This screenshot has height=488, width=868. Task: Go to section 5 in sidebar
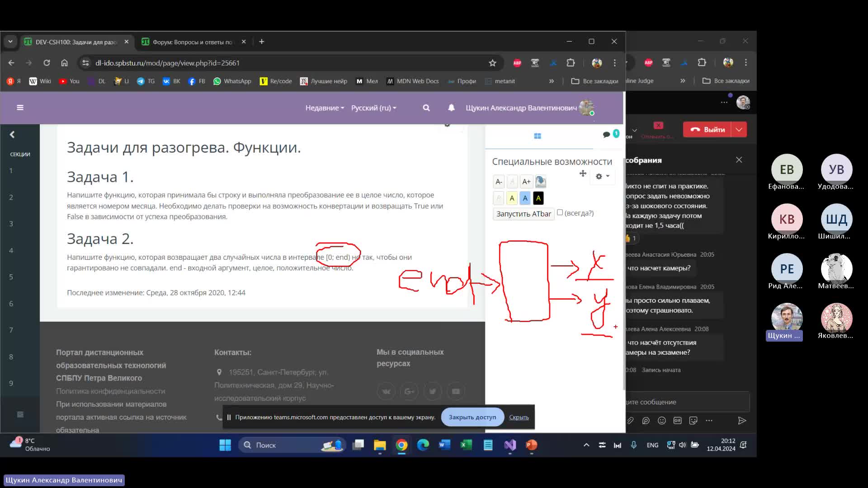click(x=11, y=277)
